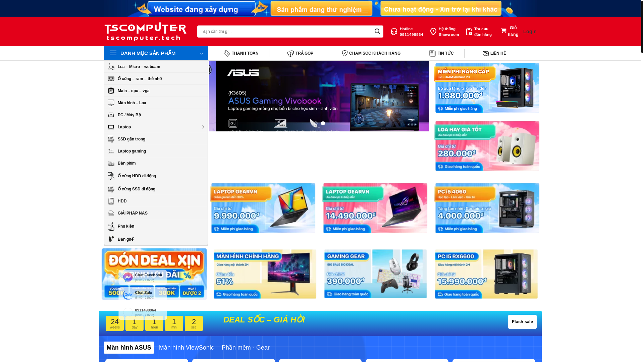The image size is (644, 362).
Task: Open the Trả Góp menu item
Action: [300, 53]
